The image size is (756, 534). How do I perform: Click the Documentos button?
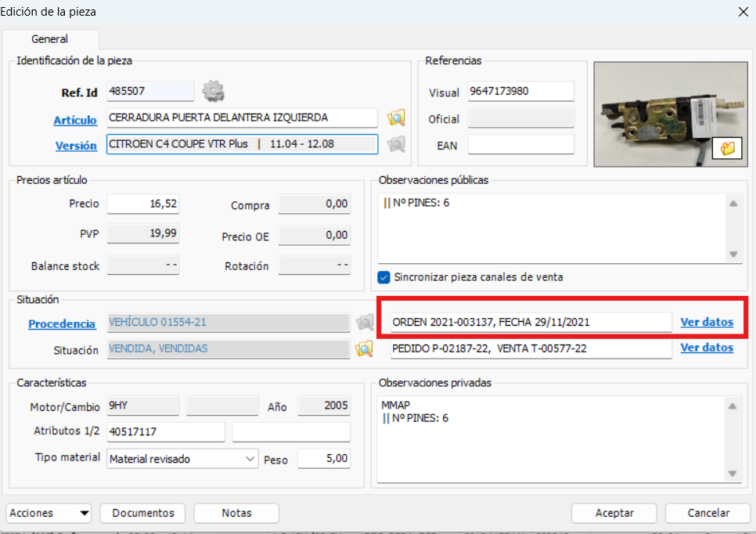tap(143, 513)
